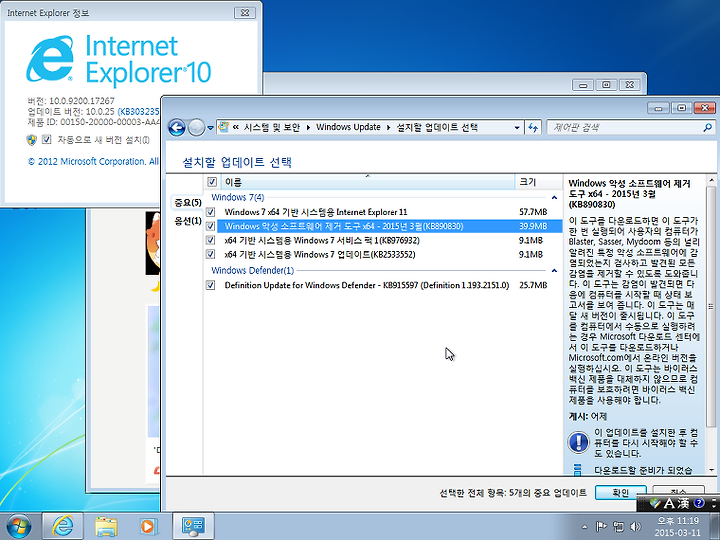Collapse the Windows 7(4) group

(554, 197)
